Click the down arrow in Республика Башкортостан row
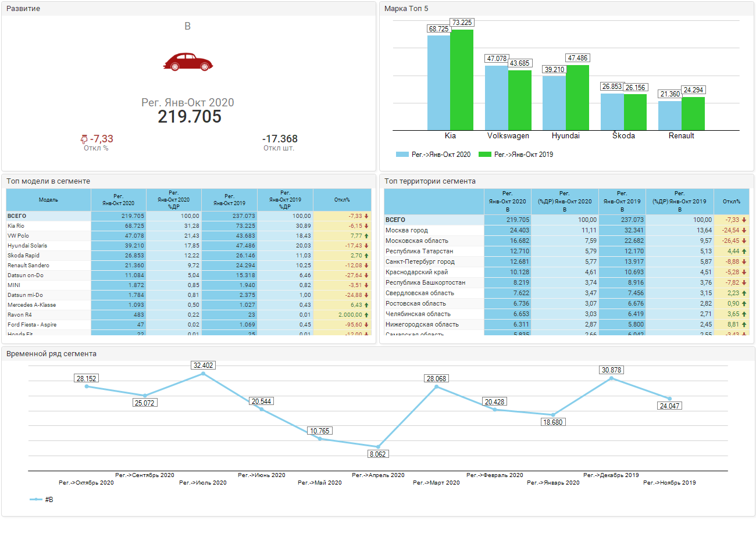This screenshot has width=756, height=534. coord(744,282)
